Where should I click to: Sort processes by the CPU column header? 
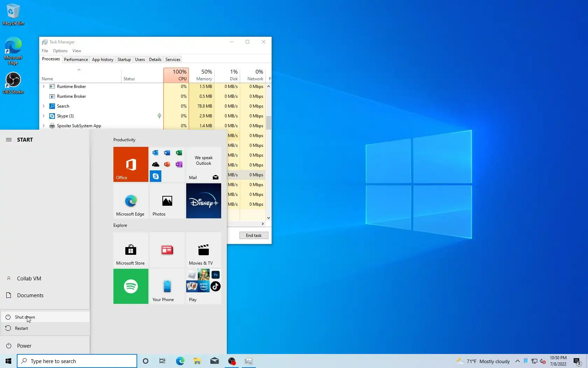pyautogui.click(x=176, y=75)
